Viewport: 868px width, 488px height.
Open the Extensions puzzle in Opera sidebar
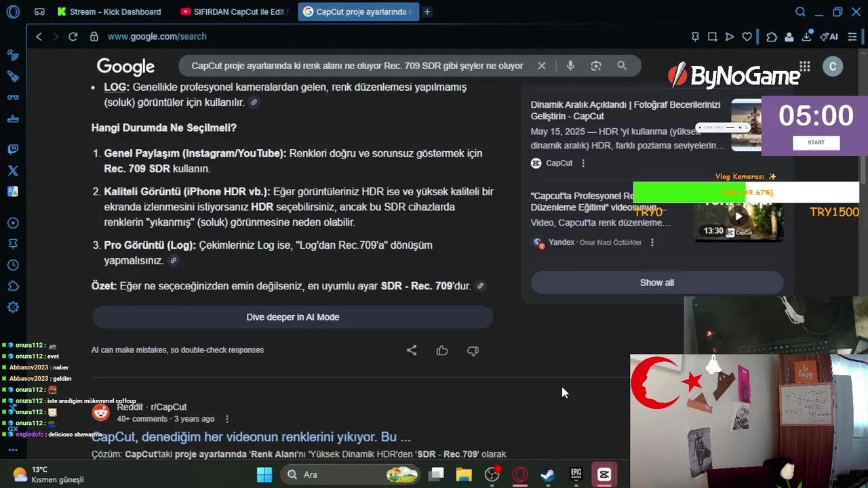pos(13,286)
